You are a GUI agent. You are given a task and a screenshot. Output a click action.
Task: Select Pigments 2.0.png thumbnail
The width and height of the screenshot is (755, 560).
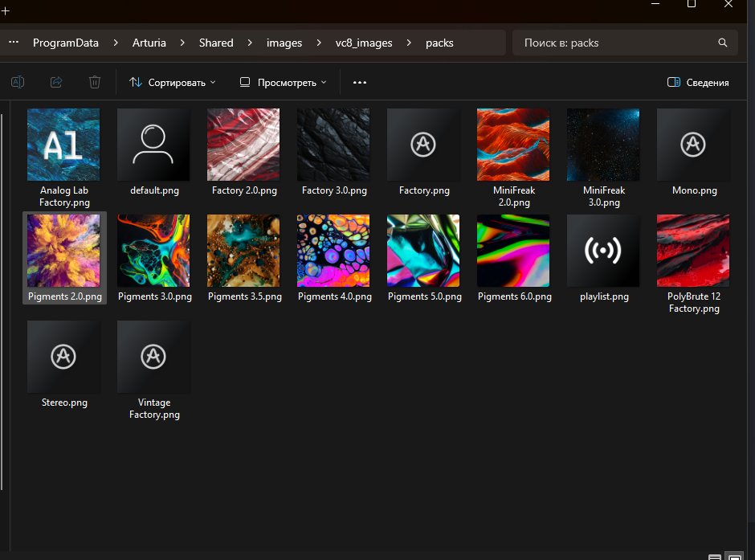(x=63, y=251)
